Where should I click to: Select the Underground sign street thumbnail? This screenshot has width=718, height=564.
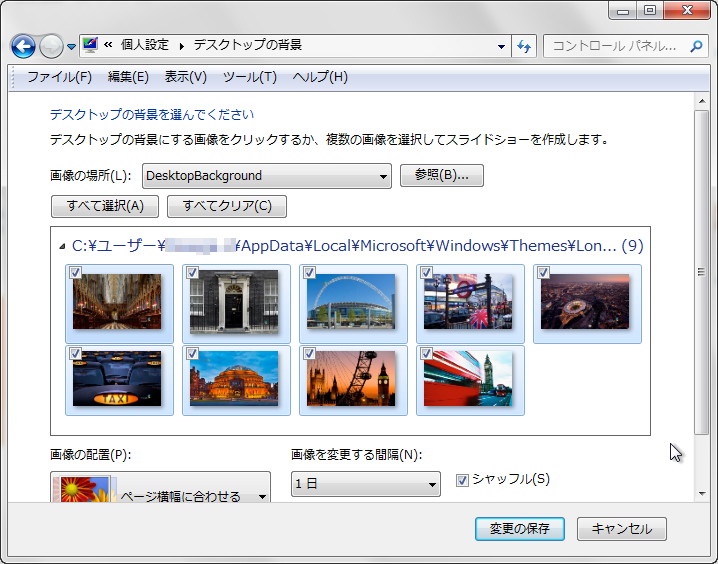pyautogui.click(x=468, y=302)
